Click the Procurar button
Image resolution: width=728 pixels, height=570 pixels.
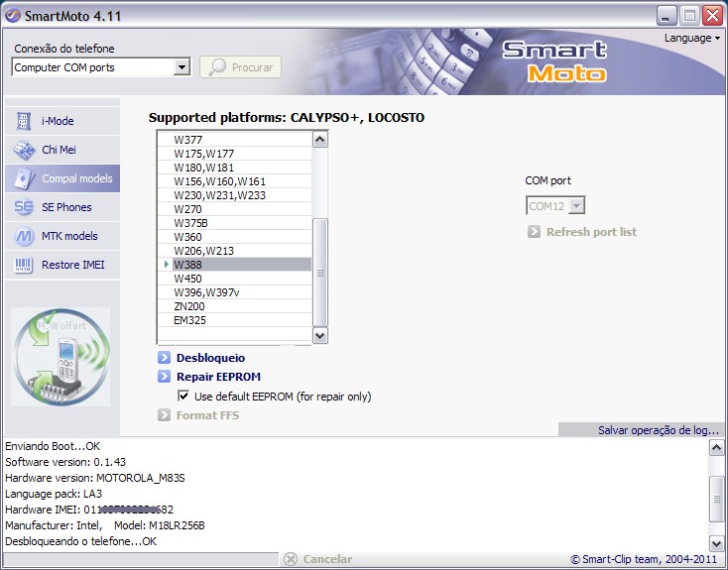click(241, 67)
